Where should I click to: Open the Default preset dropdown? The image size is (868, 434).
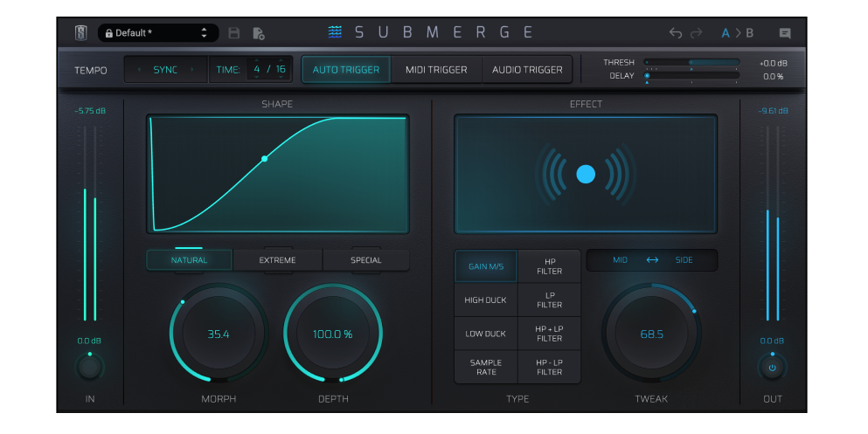157,33
